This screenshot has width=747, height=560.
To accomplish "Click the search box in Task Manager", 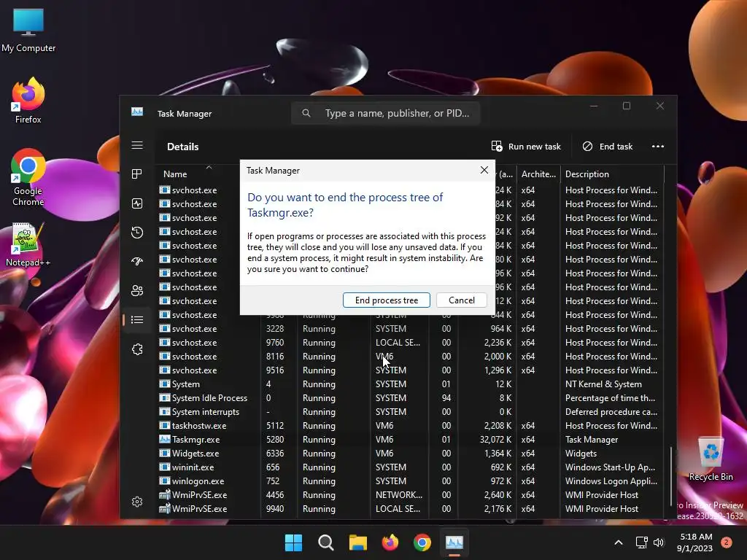I will (385, 113).
